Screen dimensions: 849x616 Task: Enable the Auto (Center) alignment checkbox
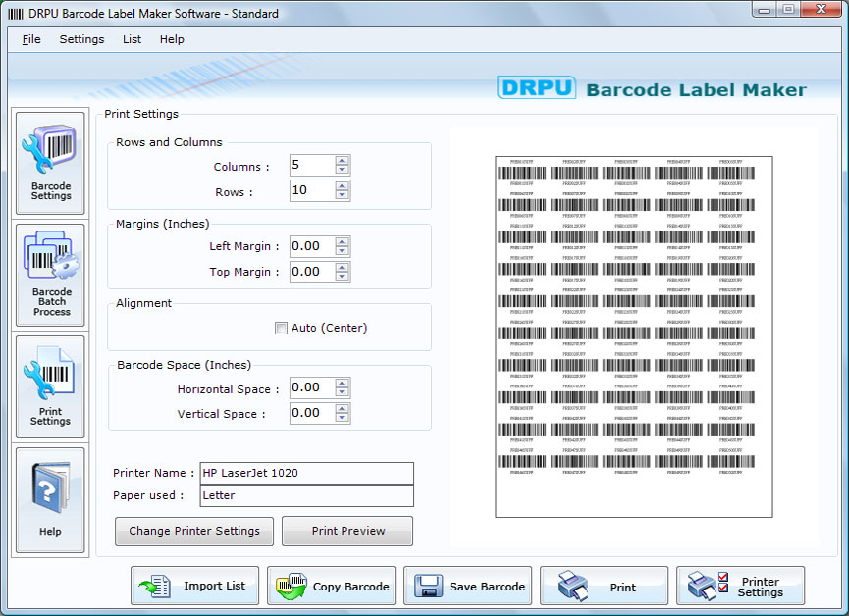tap(281, 328)
